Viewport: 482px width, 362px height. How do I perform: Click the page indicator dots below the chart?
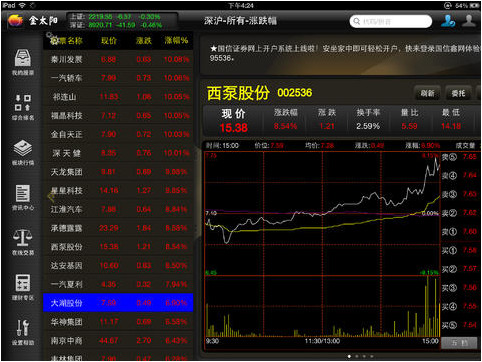(x=360, y=356)
